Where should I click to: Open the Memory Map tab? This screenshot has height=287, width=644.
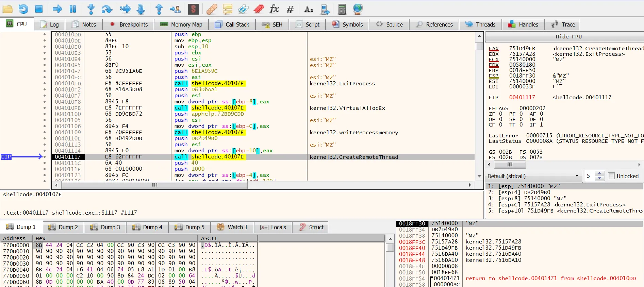point(181,24)
